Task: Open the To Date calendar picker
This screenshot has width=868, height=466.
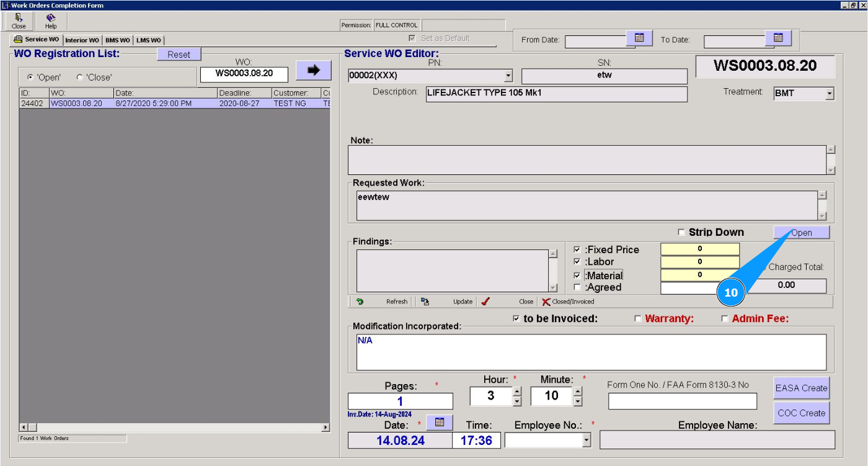Action: click(x=778, y=38)
